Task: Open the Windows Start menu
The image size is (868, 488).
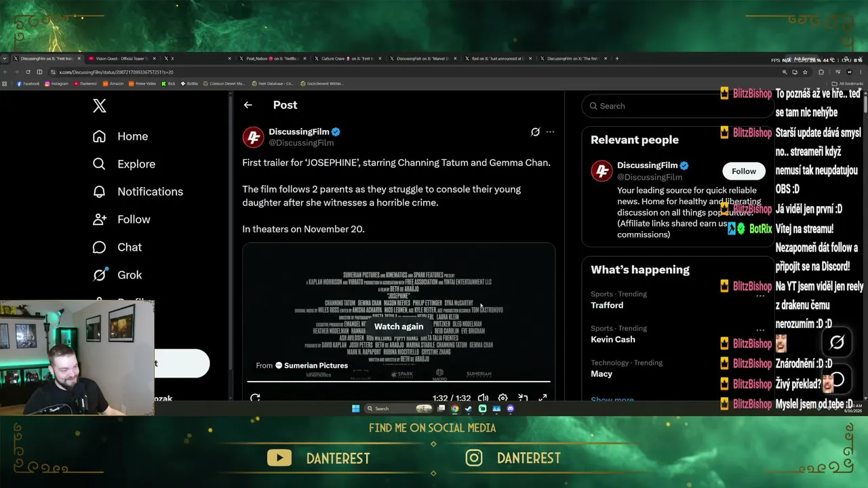Action: [355, 409]
